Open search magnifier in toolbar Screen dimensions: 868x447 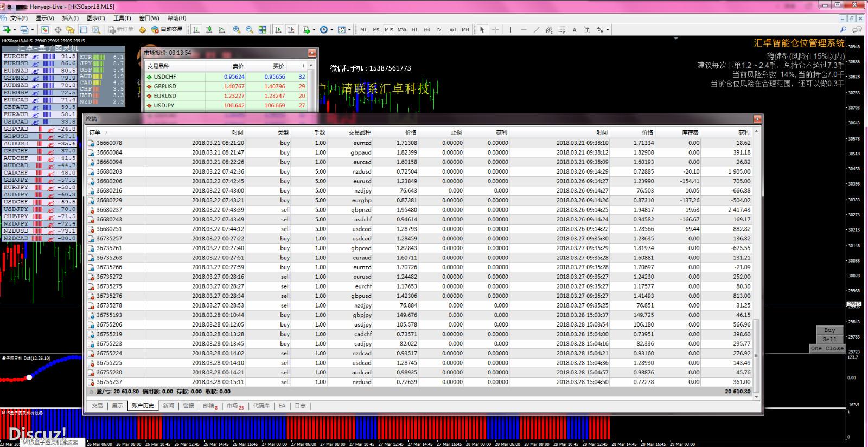(843, 30)
